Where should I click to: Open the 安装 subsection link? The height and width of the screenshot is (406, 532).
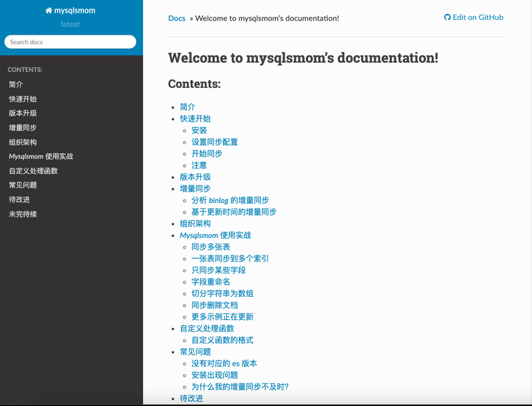[199, 130]
